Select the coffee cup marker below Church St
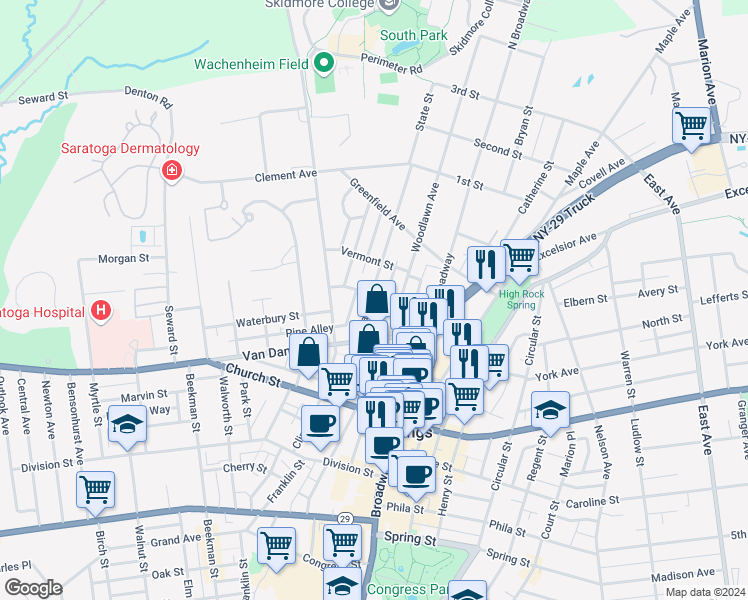The image size is (748, 600). (319, 423)
